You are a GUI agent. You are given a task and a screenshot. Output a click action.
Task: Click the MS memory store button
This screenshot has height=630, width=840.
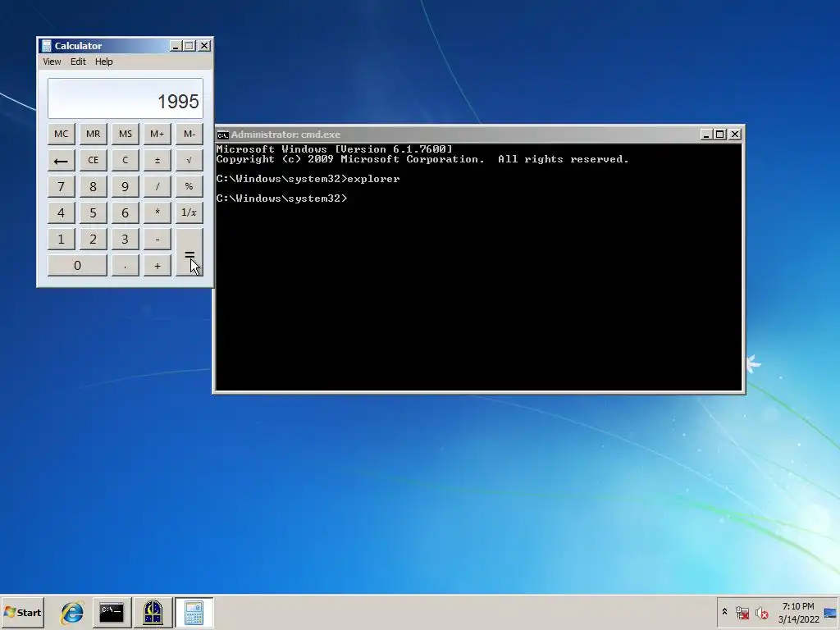(x=126, y=134)
